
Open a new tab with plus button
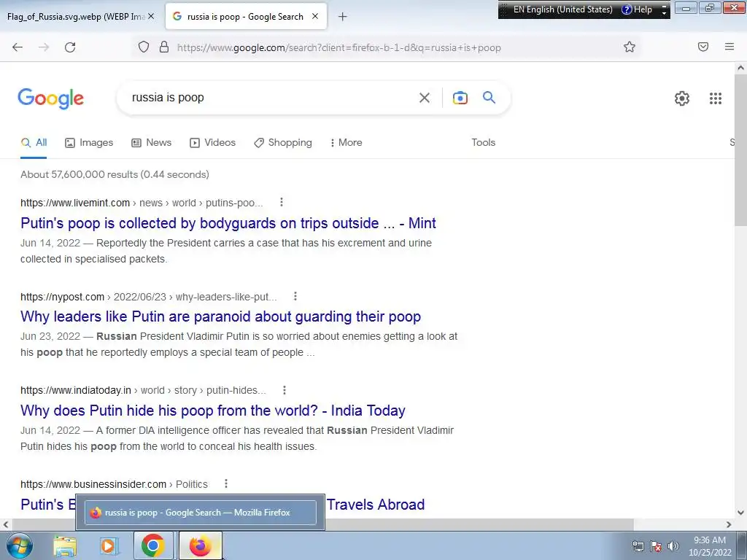342,17
